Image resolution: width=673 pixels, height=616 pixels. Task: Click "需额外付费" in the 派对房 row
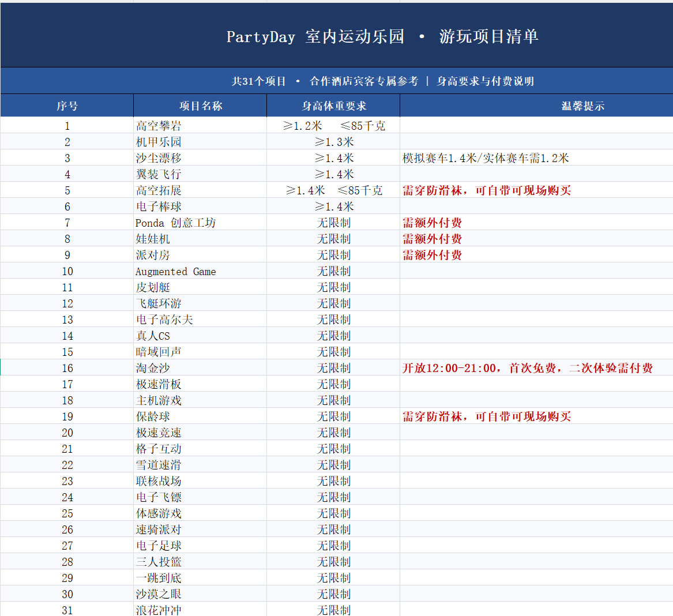click(x=432, y=255)
